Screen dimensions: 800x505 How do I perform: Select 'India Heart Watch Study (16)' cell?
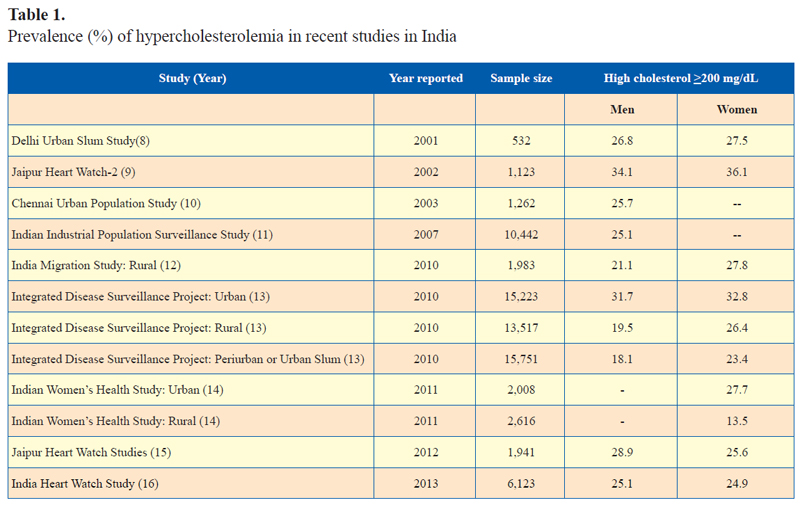coord(85,483)
